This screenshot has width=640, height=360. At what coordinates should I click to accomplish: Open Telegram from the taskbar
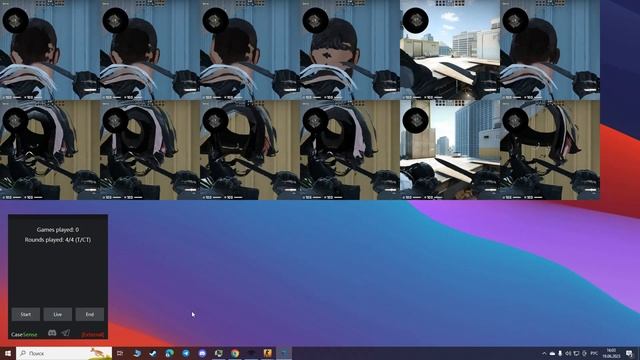(186, 353)
